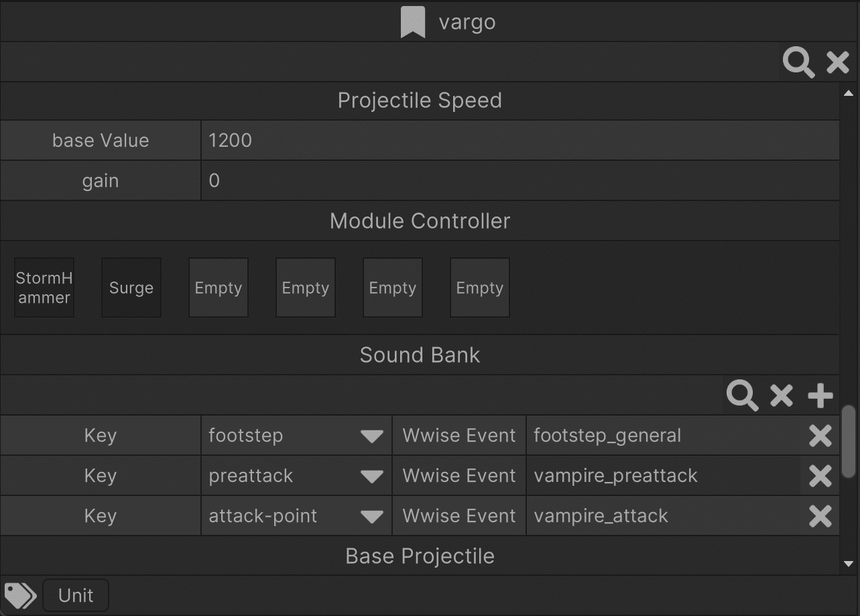Select the Surge module slot

pos(131,288)
